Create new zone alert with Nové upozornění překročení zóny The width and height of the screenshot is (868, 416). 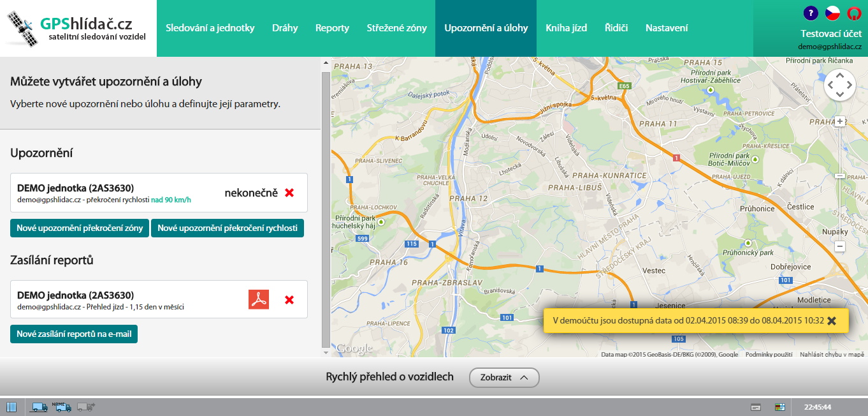point(80,228)
